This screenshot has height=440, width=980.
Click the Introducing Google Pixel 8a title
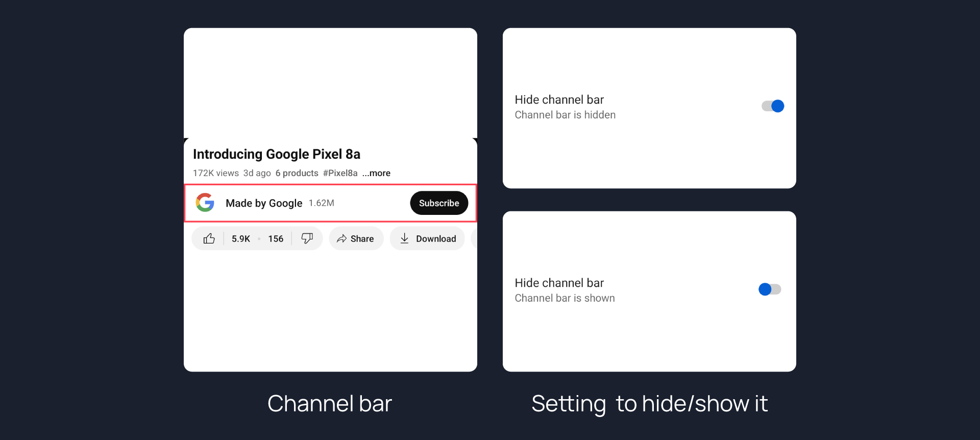pos(277,154)
